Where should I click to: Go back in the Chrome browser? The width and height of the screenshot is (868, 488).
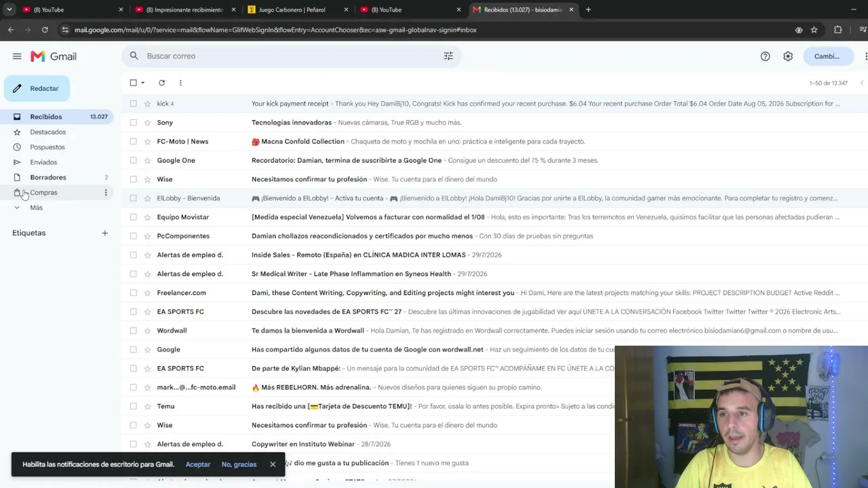(x=11, y=30)
